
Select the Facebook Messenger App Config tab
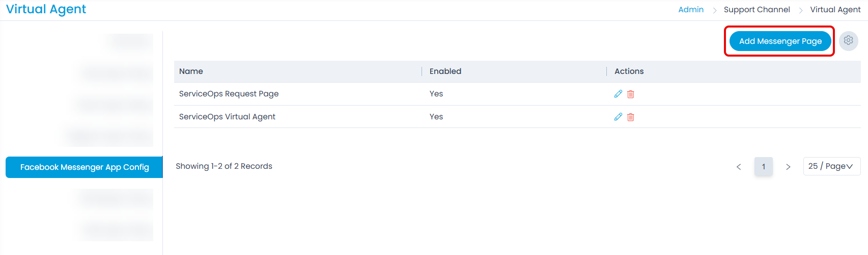85,167
